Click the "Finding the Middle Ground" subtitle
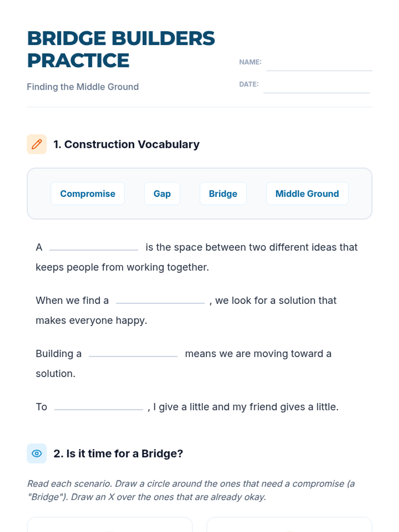The width and height of the screenshot is (399, 532). 83,87
